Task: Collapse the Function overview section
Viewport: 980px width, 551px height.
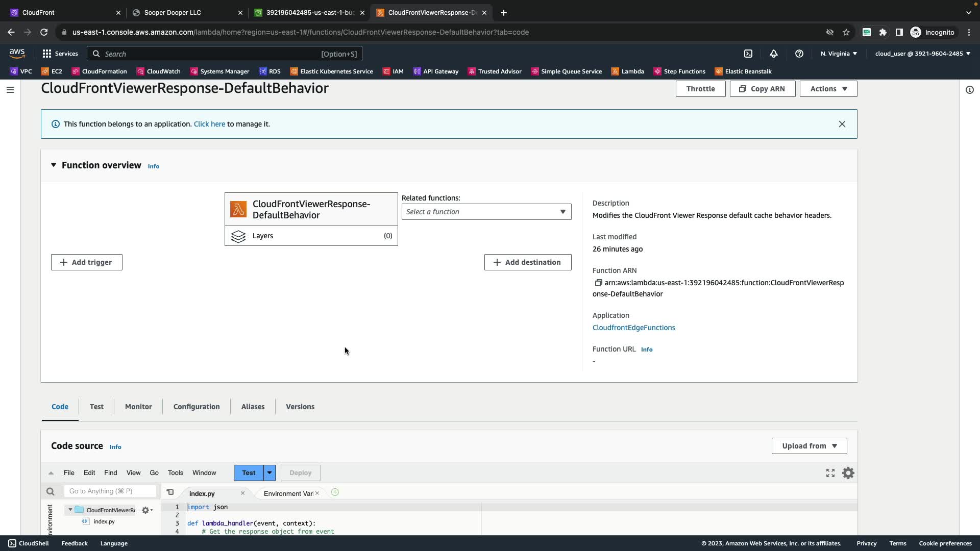Action: pos(54,165)
